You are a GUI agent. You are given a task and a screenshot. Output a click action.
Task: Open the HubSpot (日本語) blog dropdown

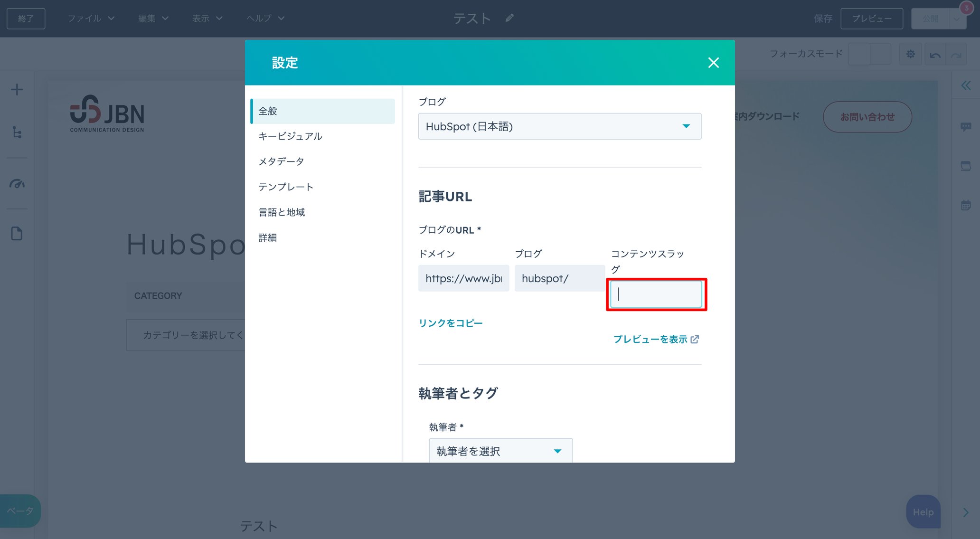[559, 126]
